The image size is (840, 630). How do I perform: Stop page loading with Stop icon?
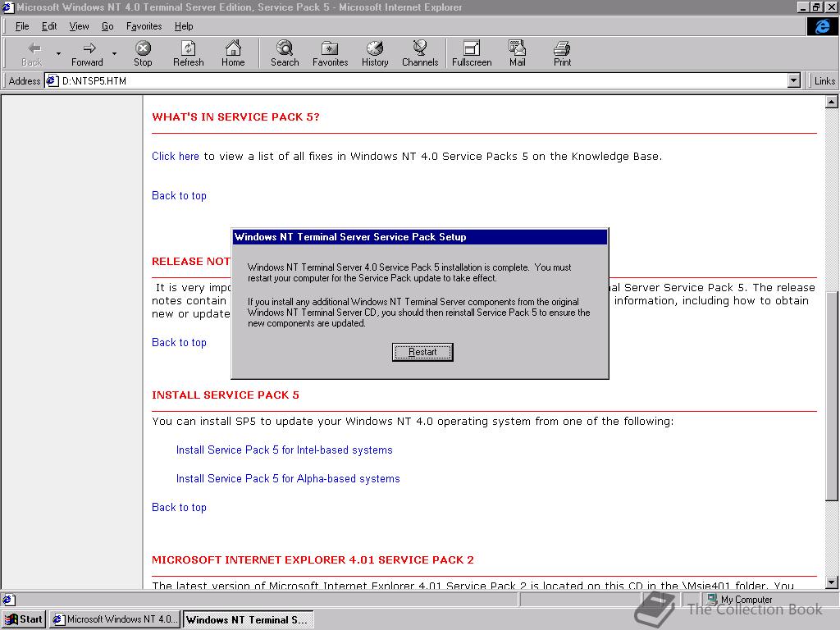143,48
